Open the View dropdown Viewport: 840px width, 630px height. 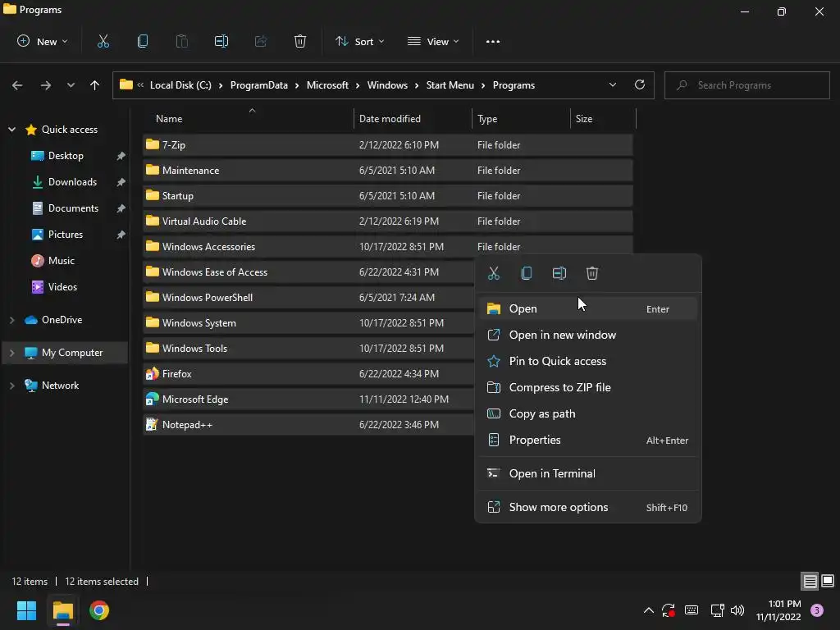(433, 41)
